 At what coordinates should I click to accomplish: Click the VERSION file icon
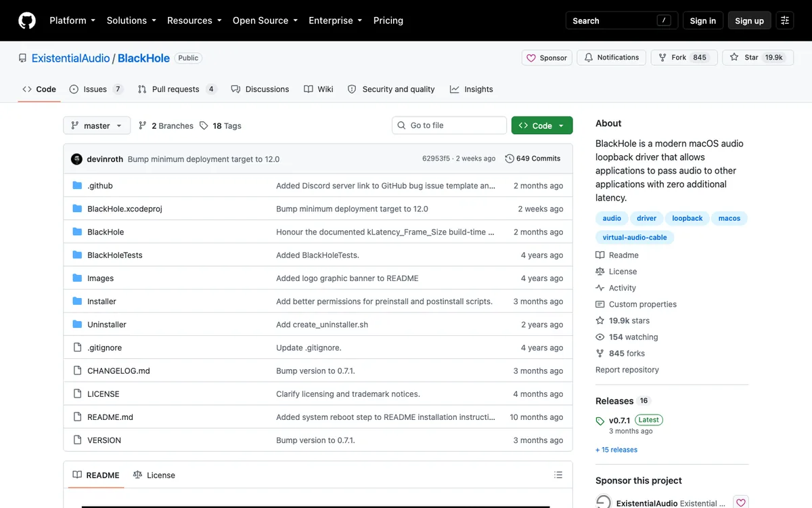click(x=77, y=440)
